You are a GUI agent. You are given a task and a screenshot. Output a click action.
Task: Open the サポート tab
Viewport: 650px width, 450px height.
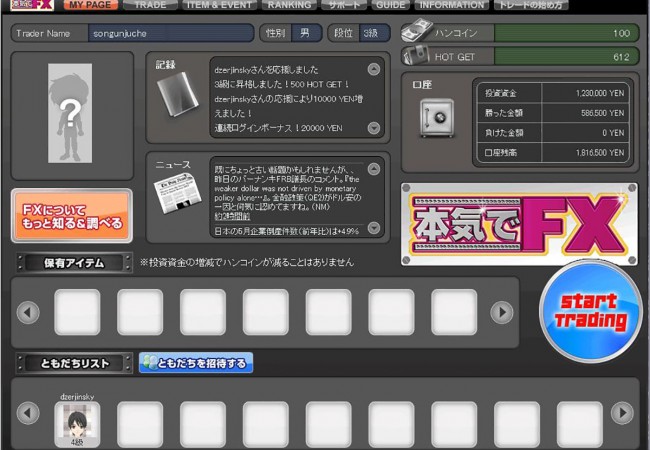[345, 5]
